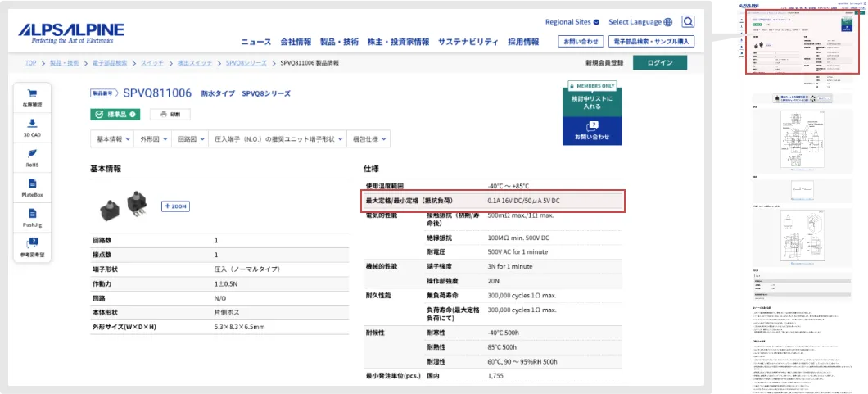Viewport: 868px width, 394px height.
Task: Open スイッチ breadcrumb link
Action: [152, 63]
